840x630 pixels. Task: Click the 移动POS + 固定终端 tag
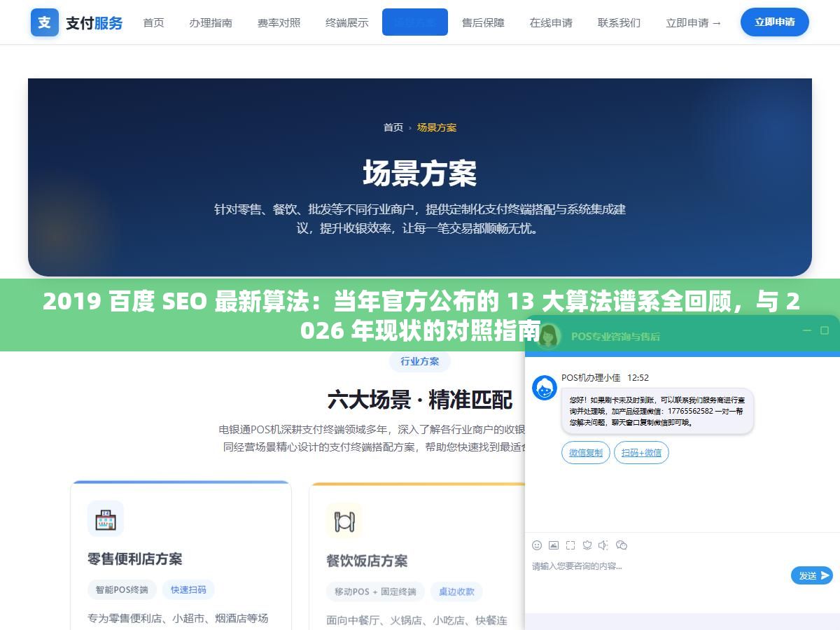pyautogui.click(x=375, y=591)
